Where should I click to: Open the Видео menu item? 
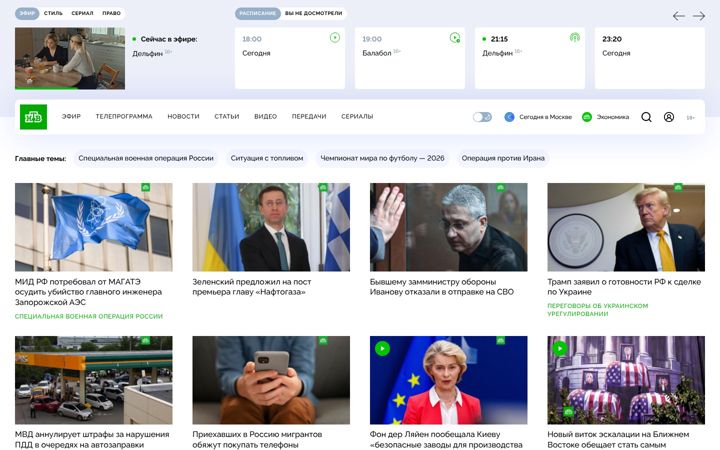265,117
